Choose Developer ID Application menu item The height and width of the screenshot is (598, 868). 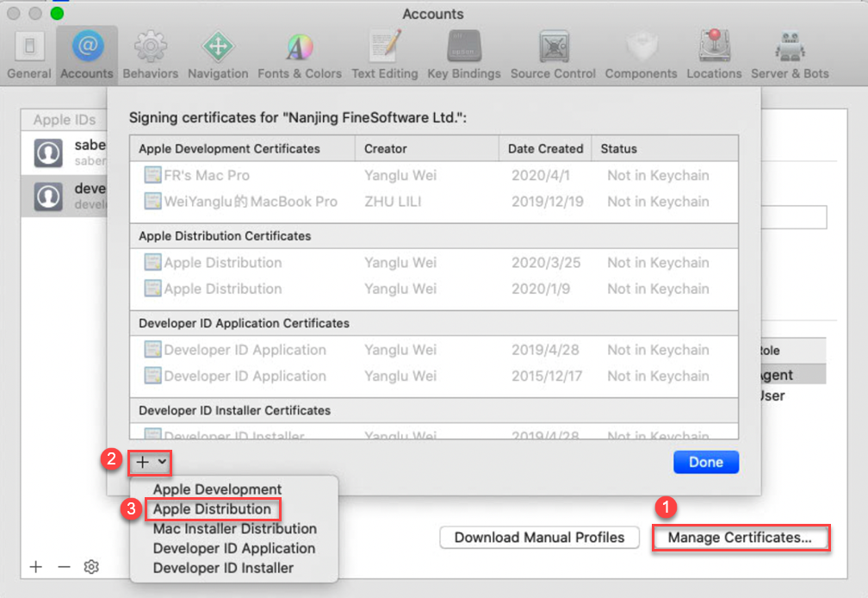(x=234, y=548)
